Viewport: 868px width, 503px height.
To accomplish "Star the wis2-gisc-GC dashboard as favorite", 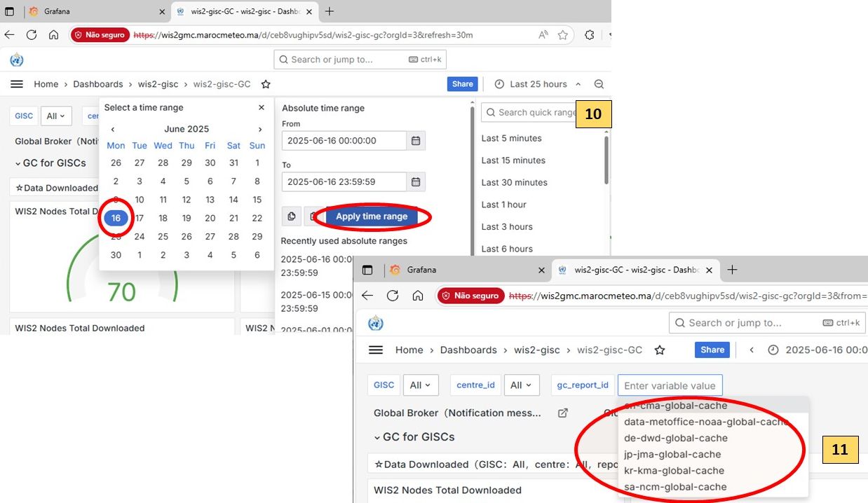I will pyautogui.click(x=266, y=84).
